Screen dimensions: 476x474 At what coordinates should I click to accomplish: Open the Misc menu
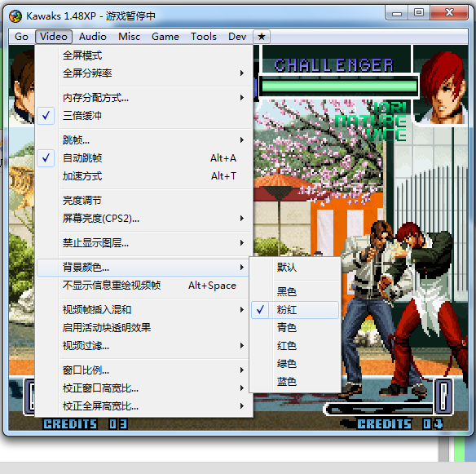pos(129,37)
